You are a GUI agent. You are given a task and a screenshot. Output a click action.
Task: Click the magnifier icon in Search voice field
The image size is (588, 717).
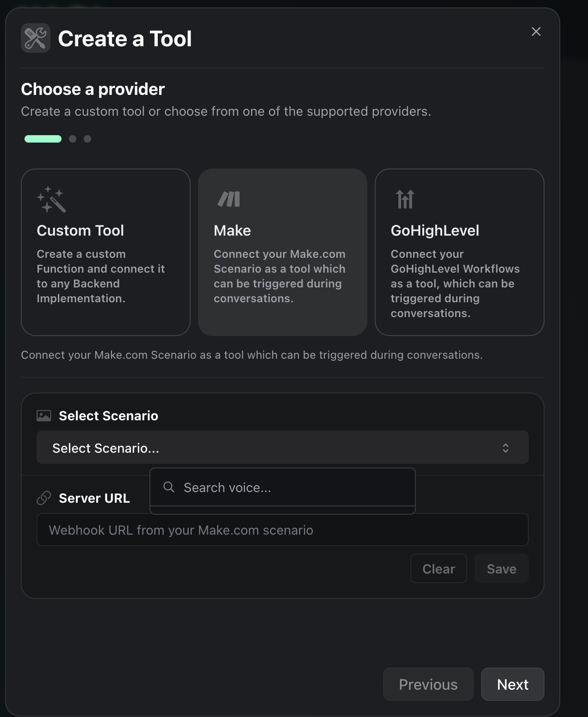click(x=168, y=487)
